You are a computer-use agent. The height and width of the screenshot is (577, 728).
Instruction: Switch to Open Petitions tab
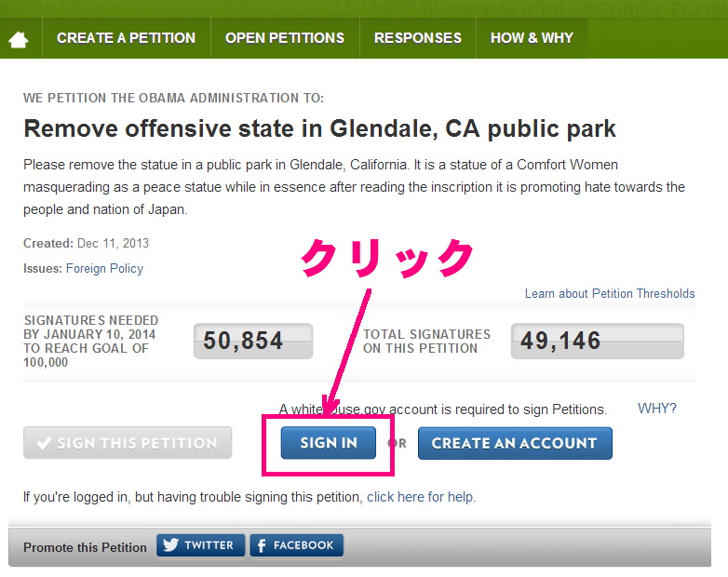tap(285, 38)
